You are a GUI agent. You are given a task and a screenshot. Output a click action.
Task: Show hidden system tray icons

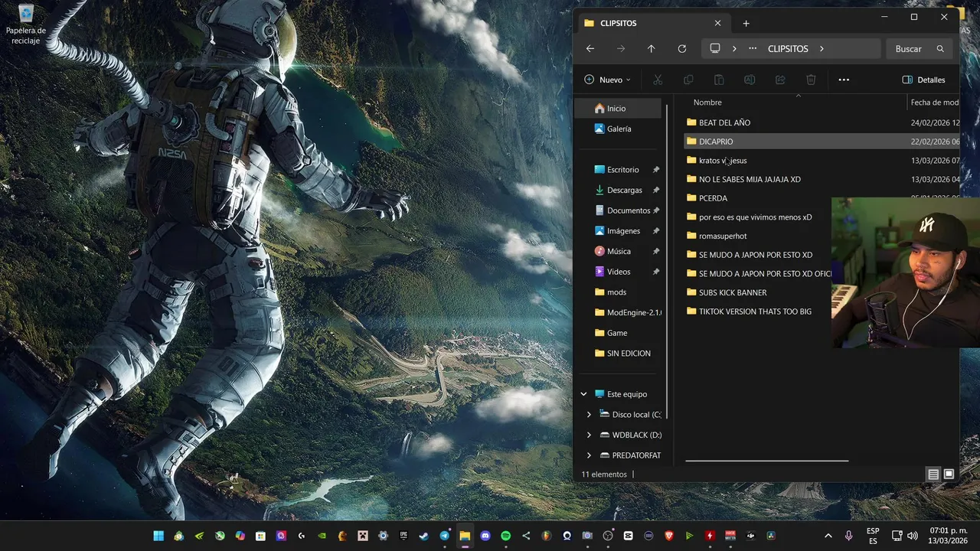click(828, 536)
